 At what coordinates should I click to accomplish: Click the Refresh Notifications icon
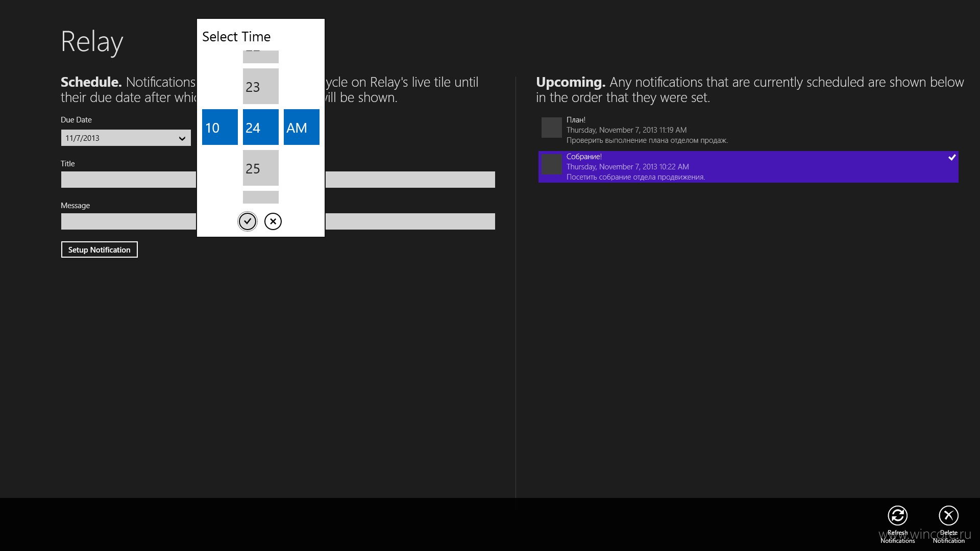click(897, 516)
